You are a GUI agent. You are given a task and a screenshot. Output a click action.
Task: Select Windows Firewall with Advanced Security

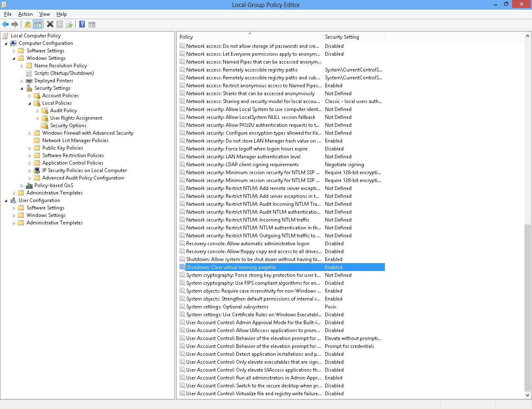coord(88,133)
